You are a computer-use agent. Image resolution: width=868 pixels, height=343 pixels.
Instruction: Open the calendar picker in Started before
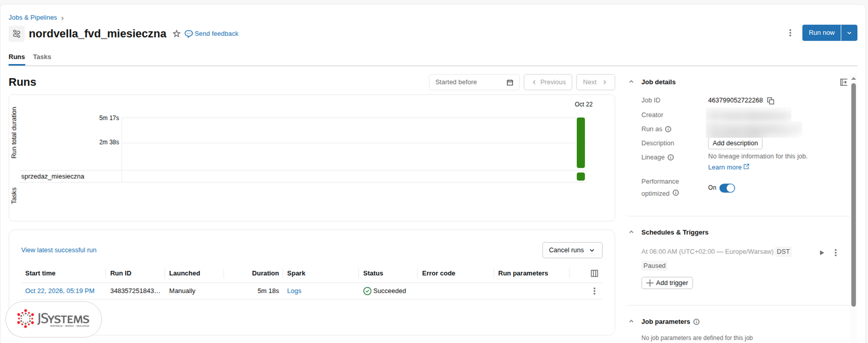(510, 82)
